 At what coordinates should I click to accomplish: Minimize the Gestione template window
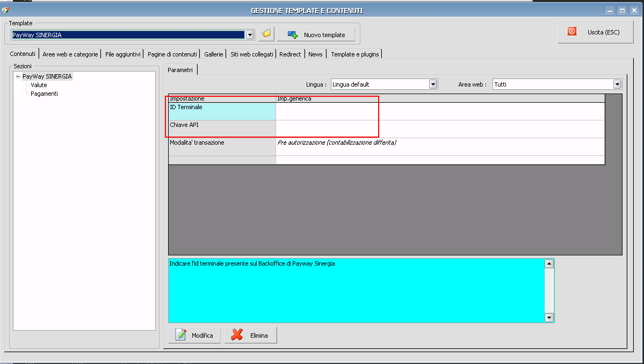point(610,11)
